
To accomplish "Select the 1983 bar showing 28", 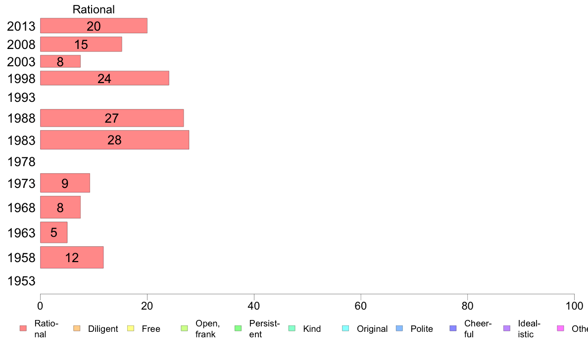I will (x=114, y=140).
